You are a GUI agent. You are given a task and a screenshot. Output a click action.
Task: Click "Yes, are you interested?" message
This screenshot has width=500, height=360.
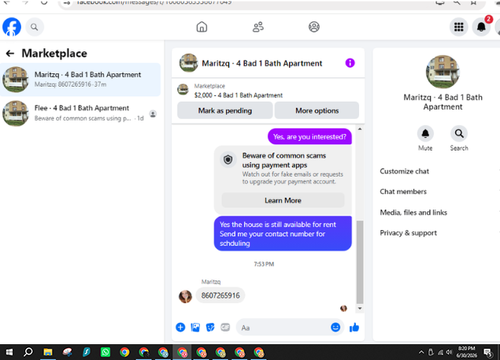310,137
